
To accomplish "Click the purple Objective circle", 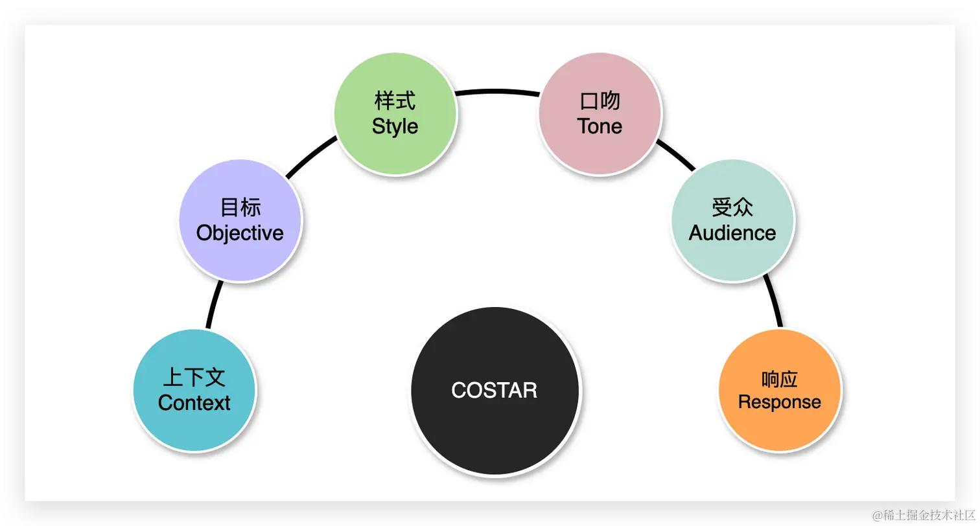I will pyautogui.click(x=240, y=220).
